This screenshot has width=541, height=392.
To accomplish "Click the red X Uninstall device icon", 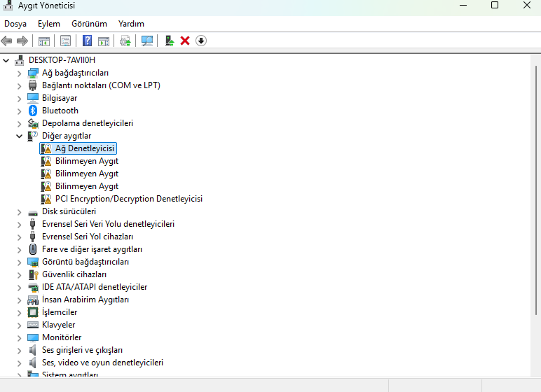I will (185, 41).
